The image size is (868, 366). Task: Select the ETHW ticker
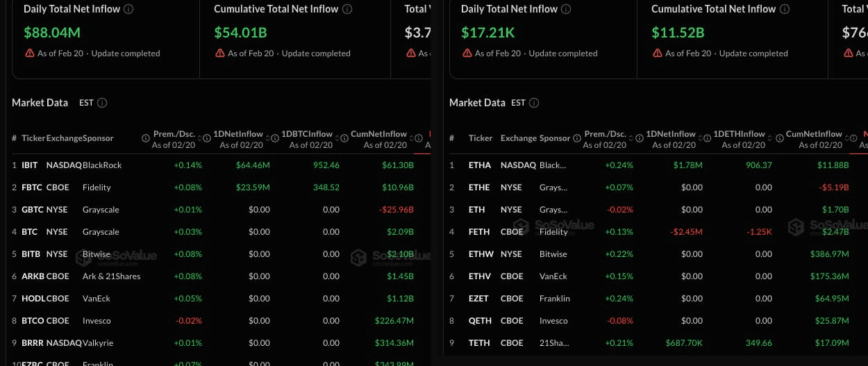point(481,254)
